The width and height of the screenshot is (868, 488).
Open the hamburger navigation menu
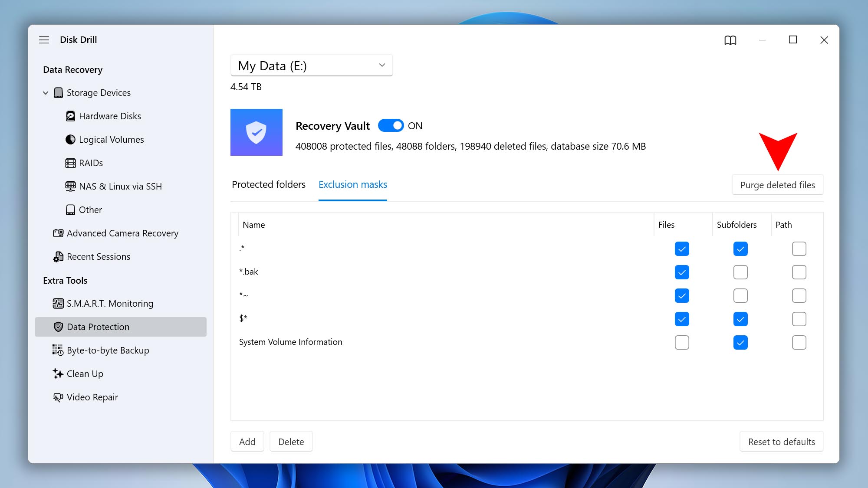(44, 40)
